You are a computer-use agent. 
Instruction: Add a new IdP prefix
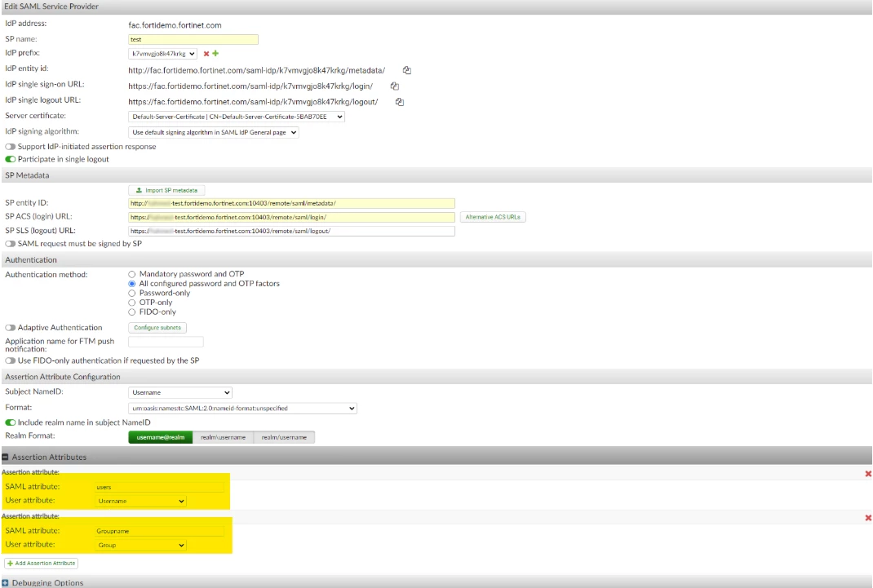(x=215, y=53)
